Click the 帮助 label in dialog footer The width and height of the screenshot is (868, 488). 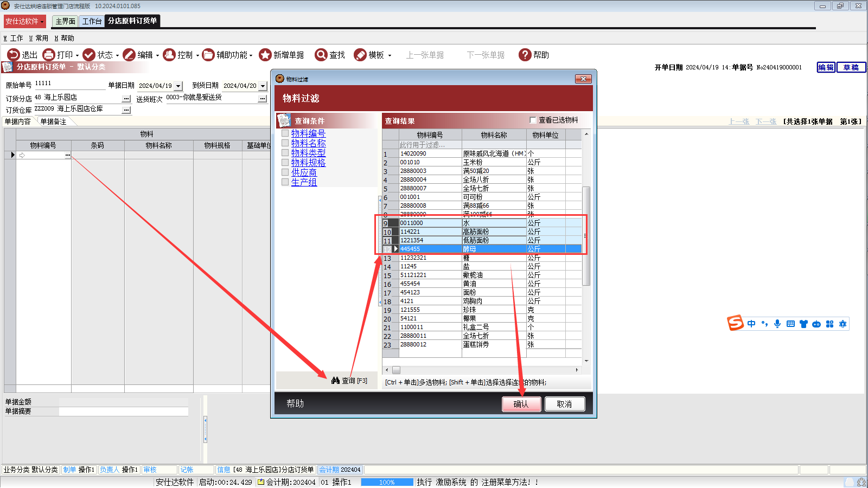click(x=295, y=403)
